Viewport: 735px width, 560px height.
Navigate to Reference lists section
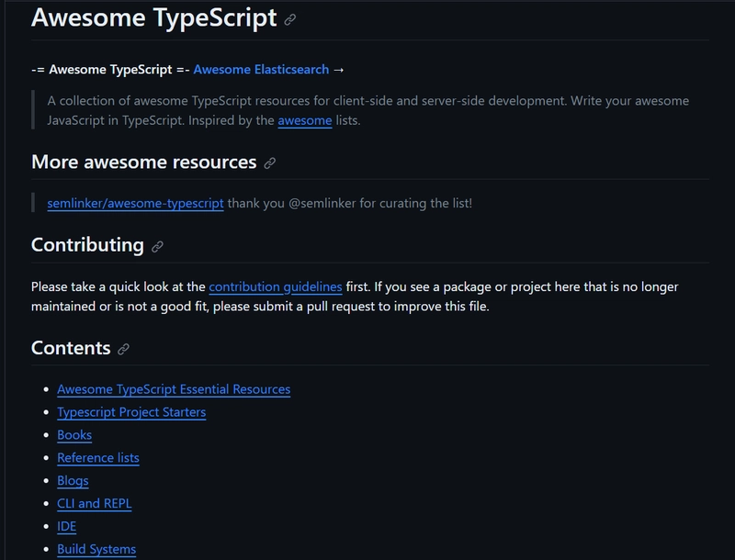pos(98,458)
